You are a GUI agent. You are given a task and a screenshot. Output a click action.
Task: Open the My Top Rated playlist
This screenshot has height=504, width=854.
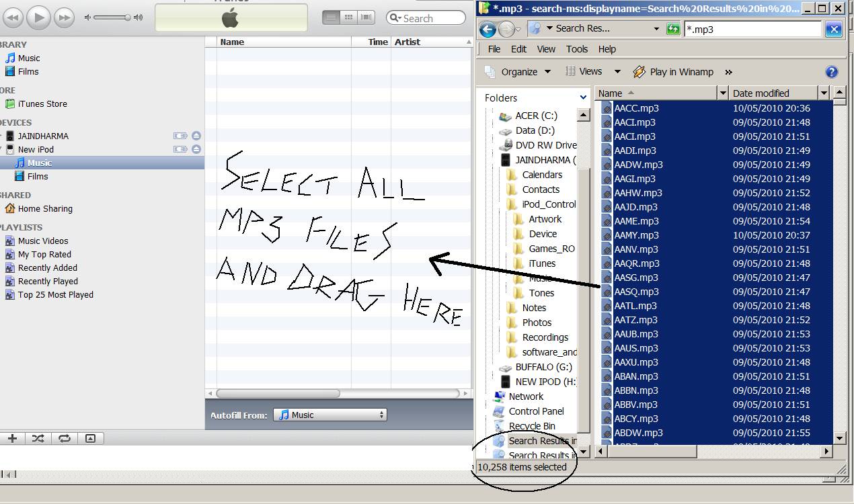38,254
